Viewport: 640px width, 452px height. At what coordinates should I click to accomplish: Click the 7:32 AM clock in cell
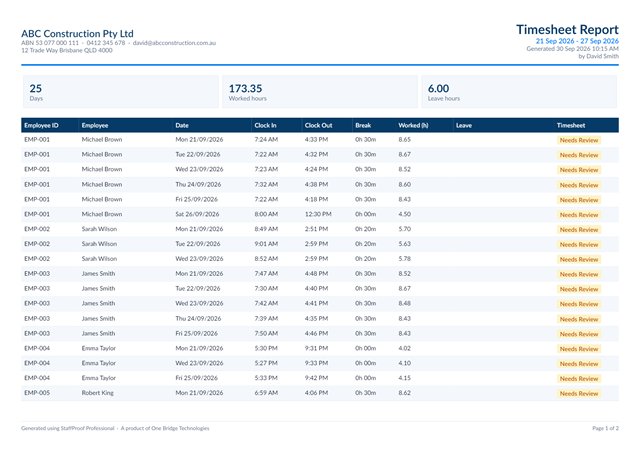[x=266, y=184]
